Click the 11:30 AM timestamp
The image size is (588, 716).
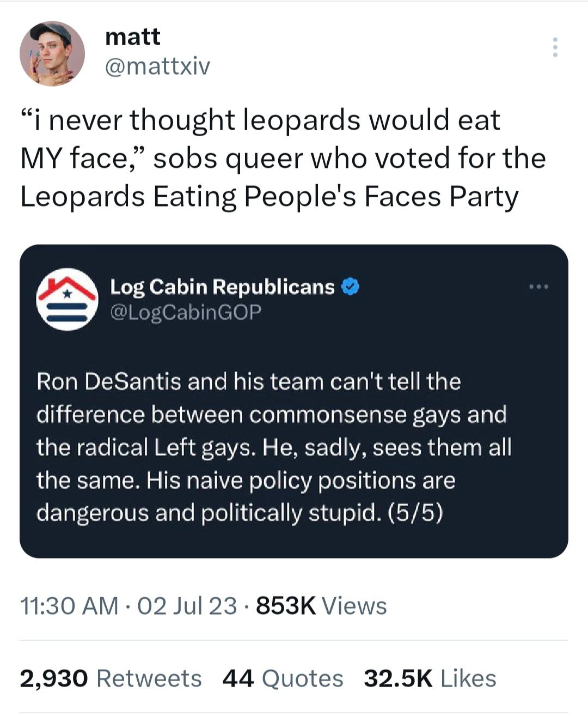(x=69, y=605)
